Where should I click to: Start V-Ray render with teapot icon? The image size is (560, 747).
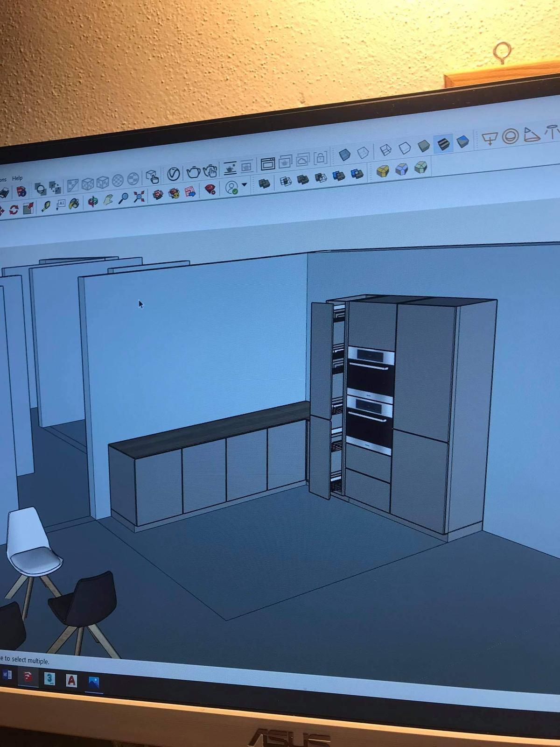[x=193, y=172]
